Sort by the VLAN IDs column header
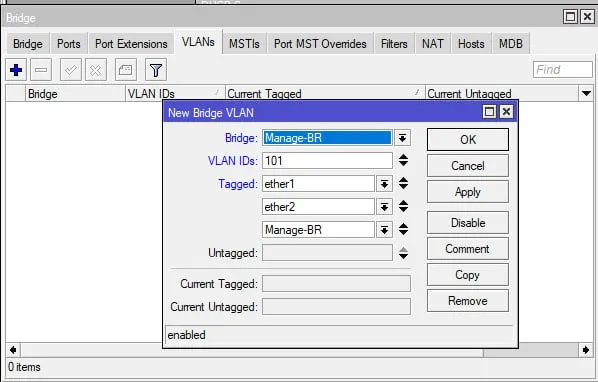598x382 pixels. point(175,94)
